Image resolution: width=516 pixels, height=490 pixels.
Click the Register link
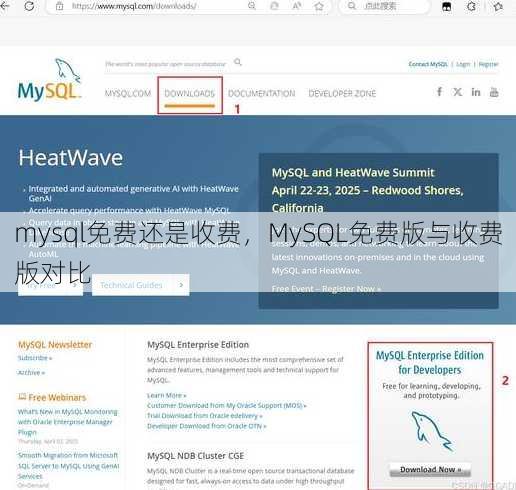[x=488, y=64]
